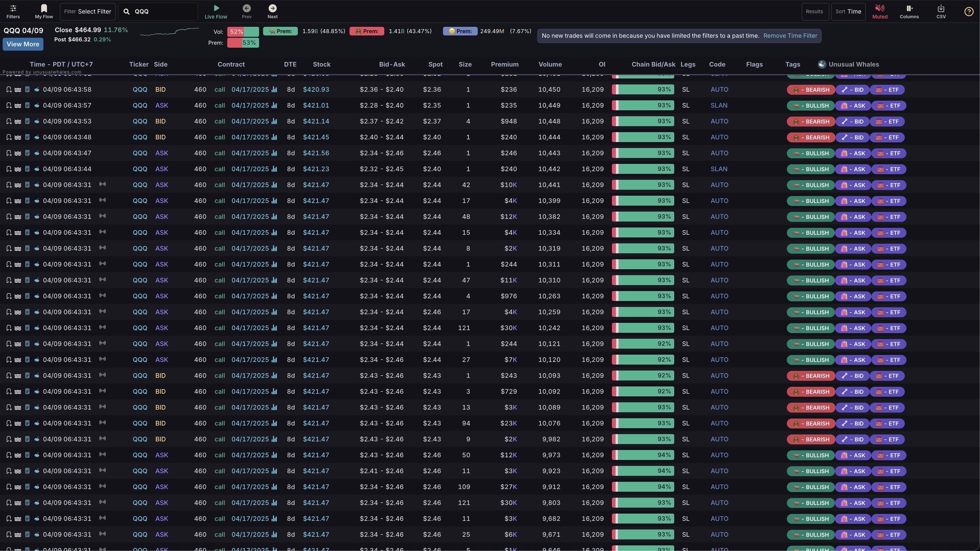Open the Columns chooser
This screenshot has height=551, width=980.
point(909,11)
